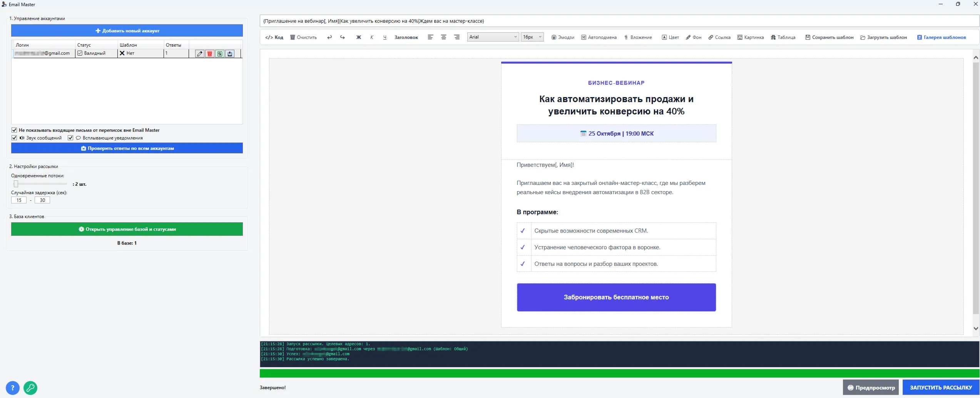The height and width of the screenshot is (398, 980).
Task: Click the green key icon button
Action: [30, 388]
